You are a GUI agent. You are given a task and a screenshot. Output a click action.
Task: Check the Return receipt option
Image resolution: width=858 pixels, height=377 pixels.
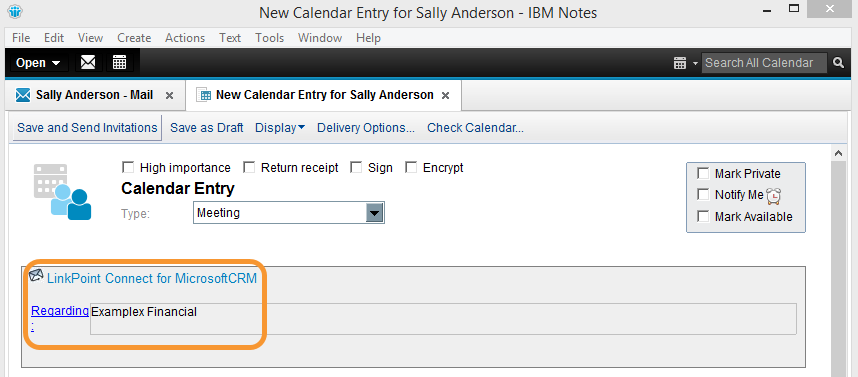[x=249, y=167]
